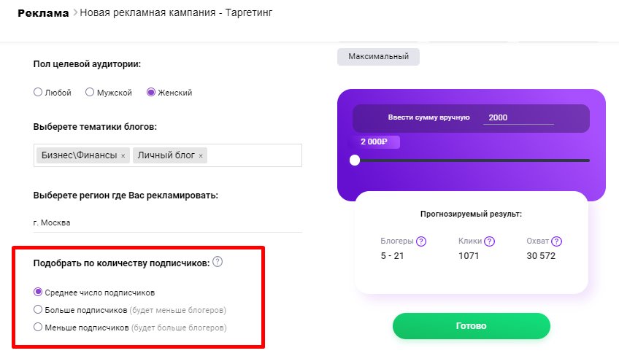This screenshot has height=364, width=619.
Task: Select Мужской gender option
Action: tap(90, 93)
